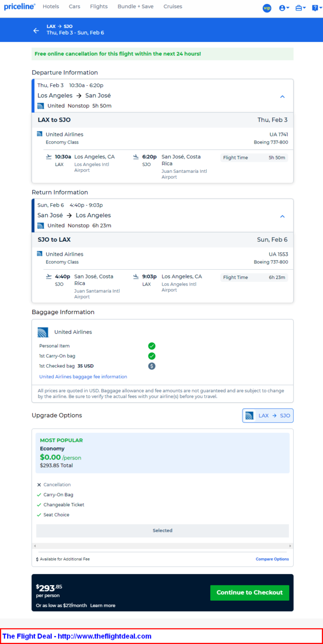Viewport: 323px width, 644px height.
Task: Go back using the left arrow
Action: (x=36, y=30)
